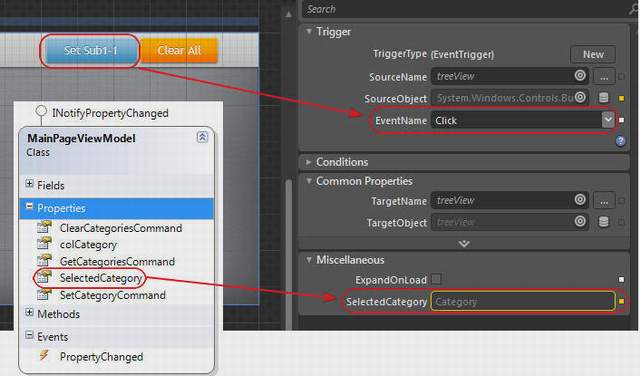This screenshot has height=376, width=640.
Task: Click the ExpandOnLoad advanced options square
Action: click(x=621, y=279)
